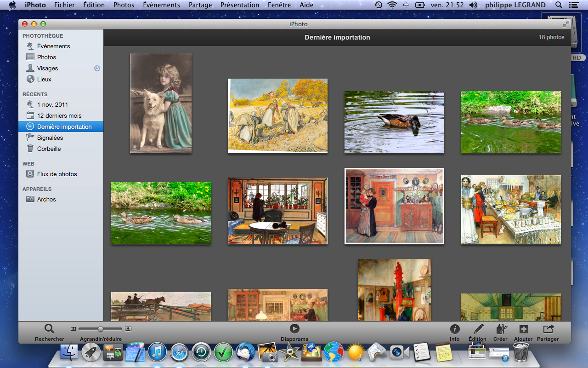
Task: Select the Archos device
Action: click(46, 199)
